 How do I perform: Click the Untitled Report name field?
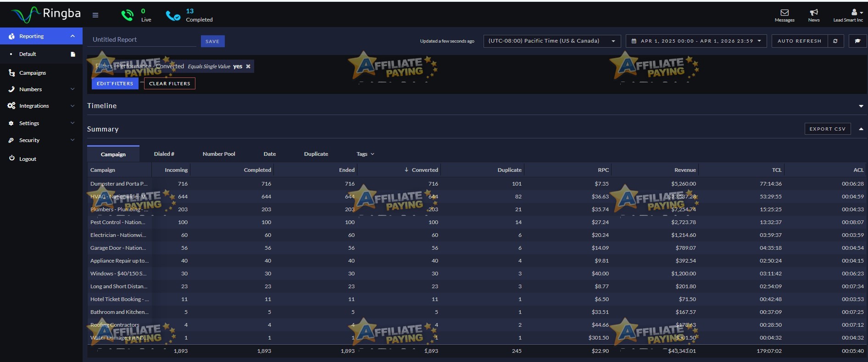[x=142, y=40]
